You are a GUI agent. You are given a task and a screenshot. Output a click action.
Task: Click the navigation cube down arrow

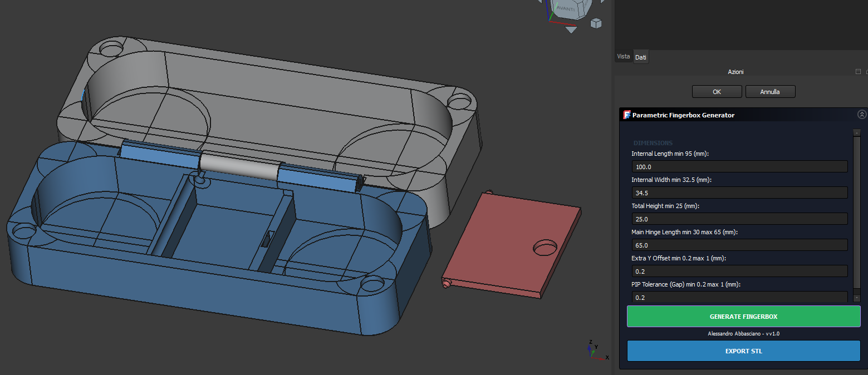coord(571,30)
